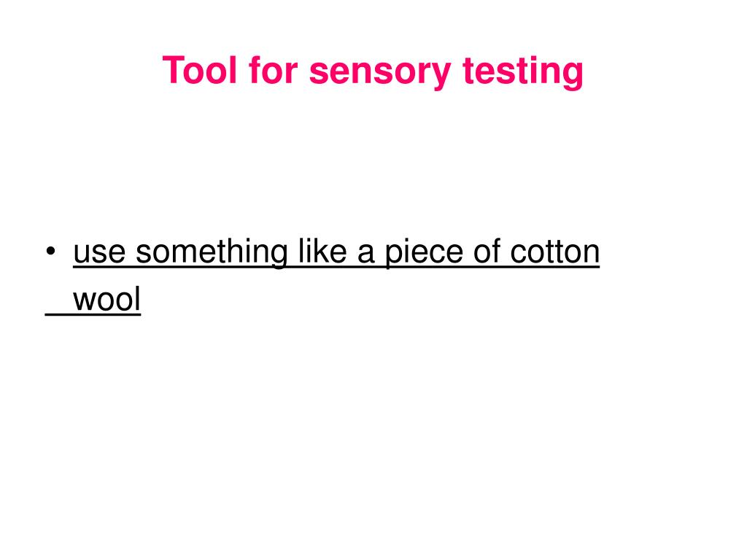
Task: Select the word 'Tool' in the title
Action: 199,70
